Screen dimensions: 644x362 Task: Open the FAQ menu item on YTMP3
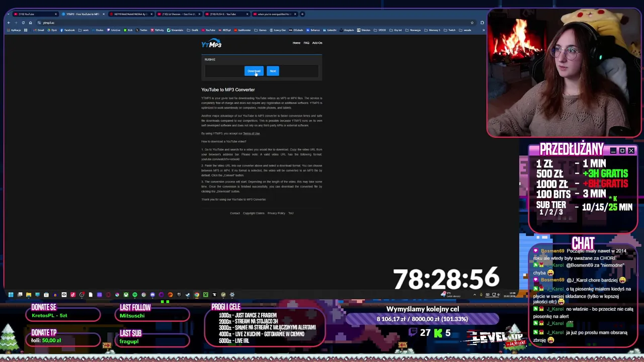[306, 43]
